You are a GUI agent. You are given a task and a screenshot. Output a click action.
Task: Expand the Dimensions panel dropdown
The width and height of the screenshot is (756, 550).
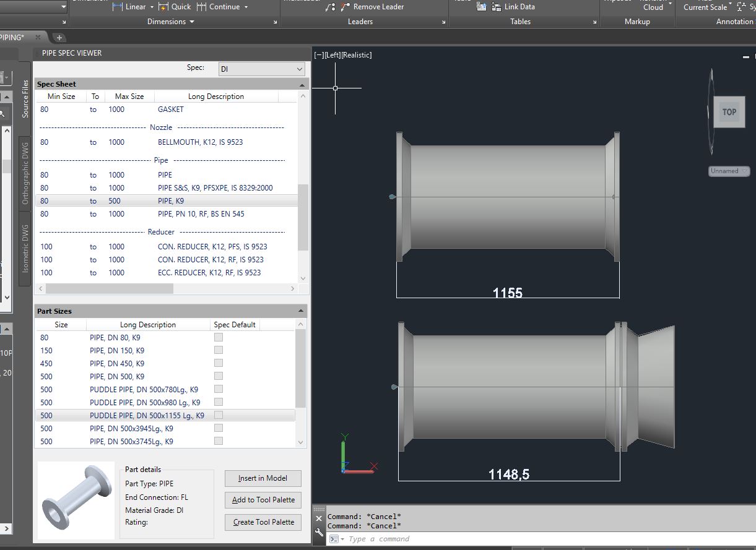(x=192, y=21)
